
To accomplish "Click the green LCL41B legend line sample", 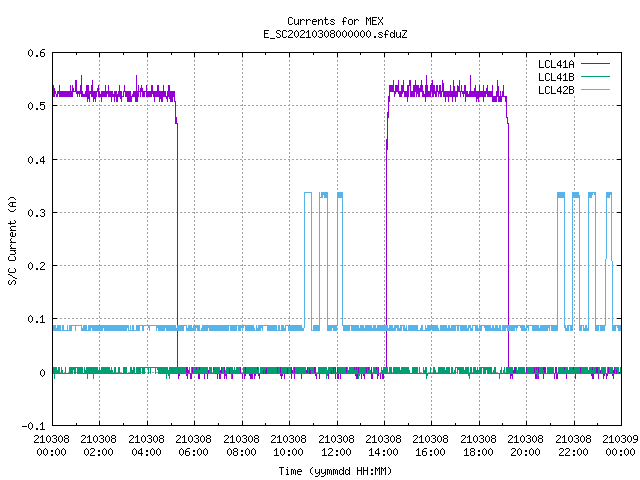I will pos(595,76).
